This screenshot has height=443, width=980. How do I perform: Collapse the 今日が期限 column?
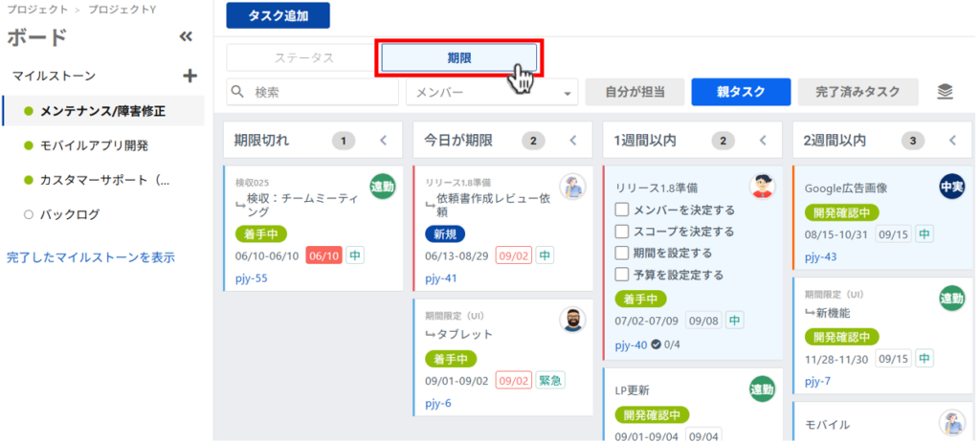573,141
